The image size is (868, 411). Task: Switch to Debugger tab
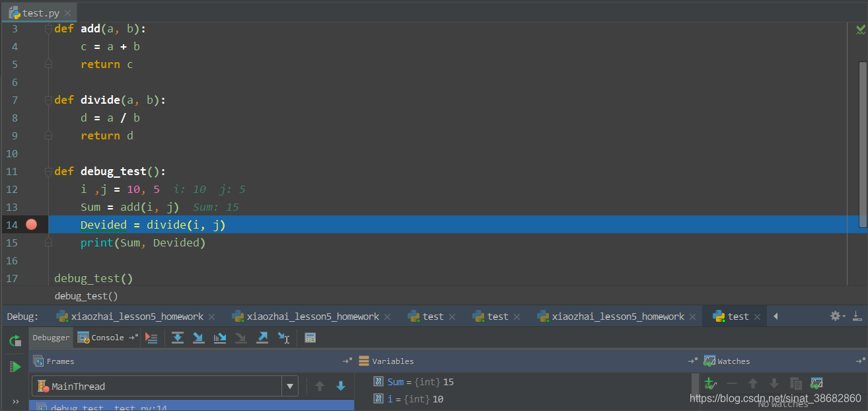tap(51, 338)
